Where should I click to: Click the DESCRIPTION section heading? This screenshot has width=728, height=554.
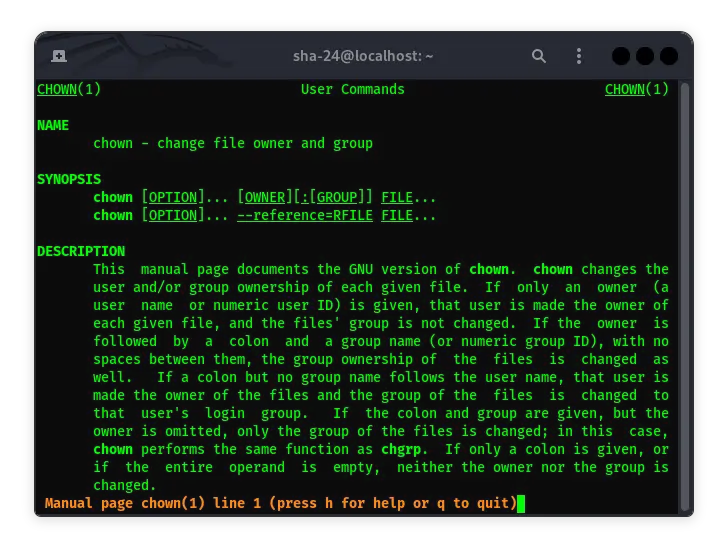[81, 251]
